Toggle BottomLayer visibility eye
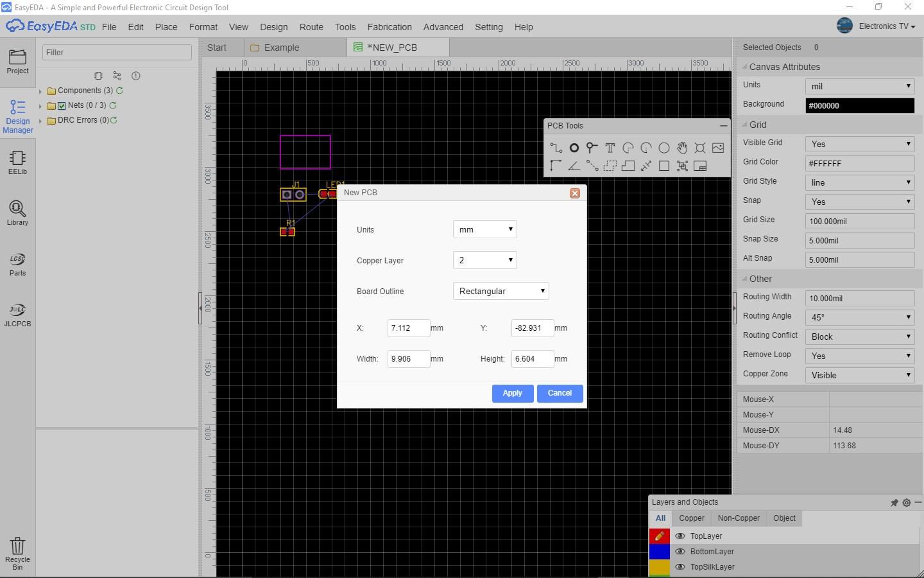Image resolution: width=924 pixels, height=578 pixels. pyautogui.click(x=680, y=552)
